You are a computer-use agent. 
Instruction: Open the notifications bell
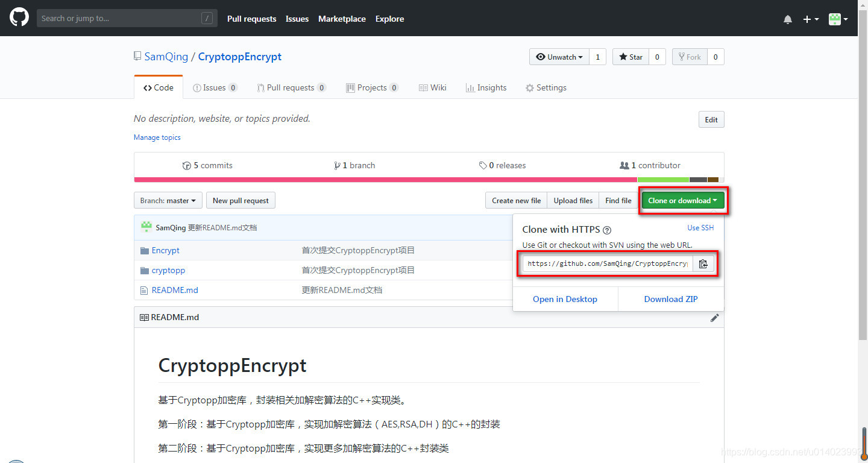coord(788,19)
